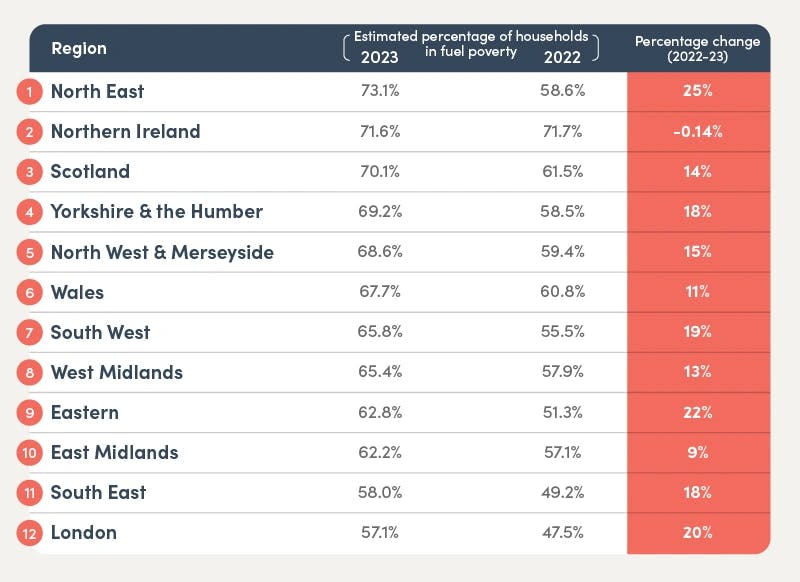The image size is (800, 582).
Task: Click the North East 25% change cell
Action: pyautogui.click(x=698, y=91)
